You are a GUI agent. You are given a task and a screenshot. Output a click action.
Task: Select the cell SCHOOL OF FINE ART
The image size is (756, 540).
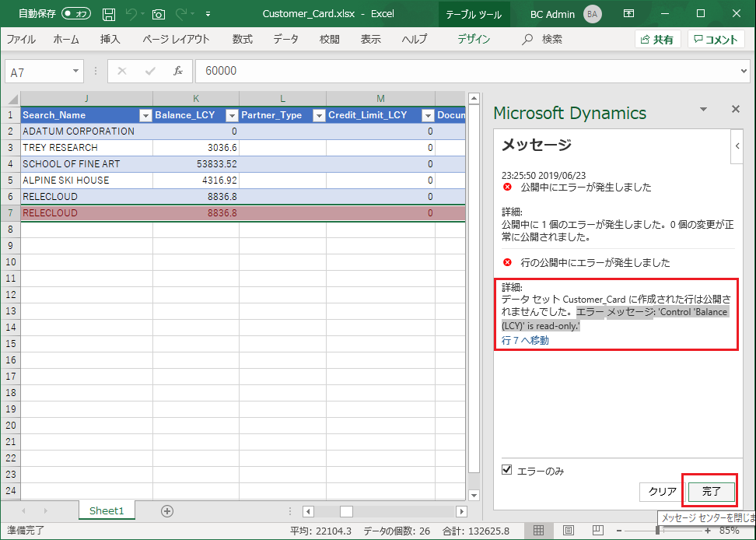tap(87, 164)
